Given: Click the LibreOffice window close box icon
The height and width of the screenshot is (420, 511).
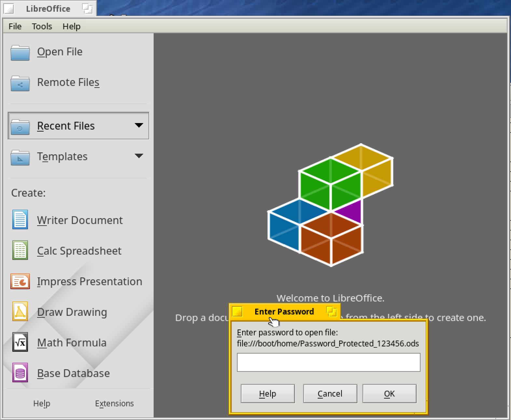Looking at the screenshot, I should 9,9.
